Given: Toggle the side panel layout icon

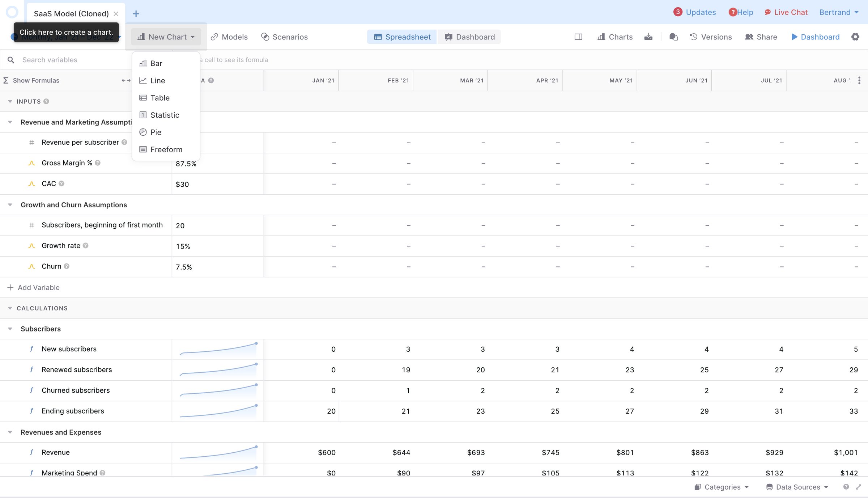Looking at the screenshot, I should [x=578, y=37].
